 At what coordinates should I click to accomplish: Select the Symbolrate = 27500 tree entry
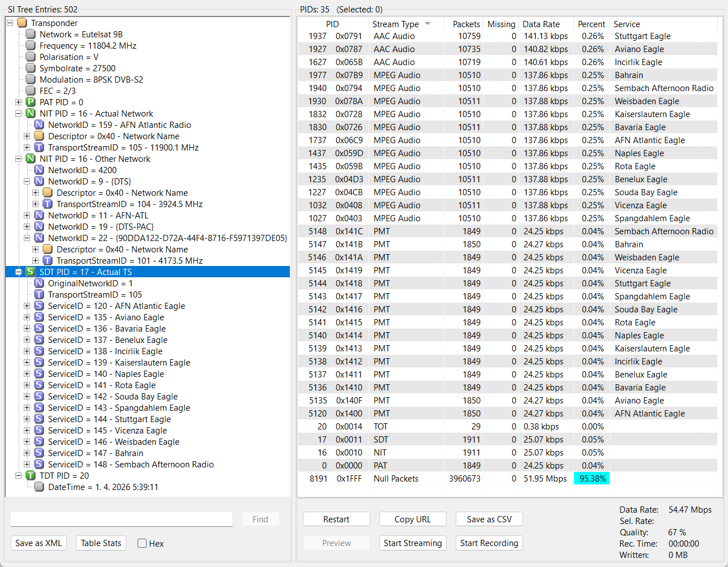(78, 68)
